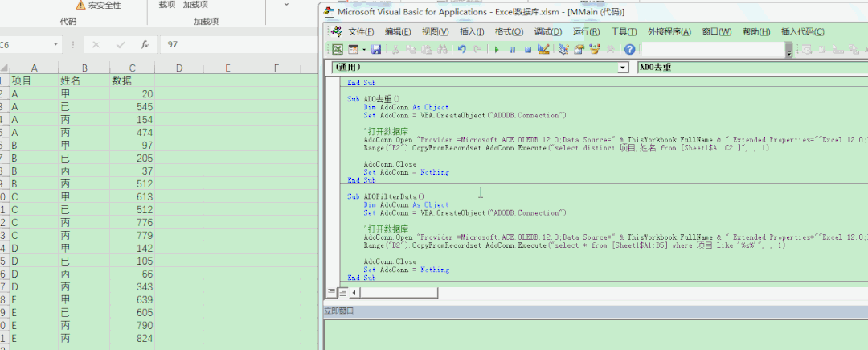868x350 pixels.
Task: Open the 视图(V) menu
Action: pos(435,31)
